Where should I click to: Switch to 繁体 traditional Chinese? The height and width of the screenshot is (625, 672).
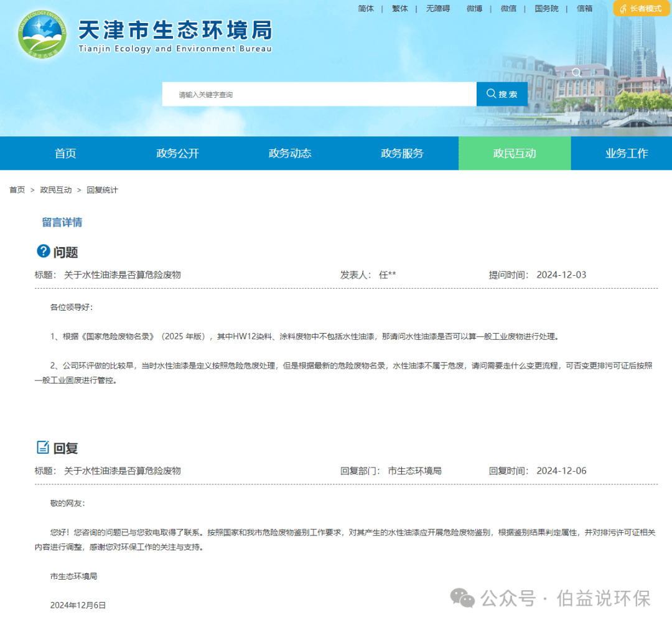click(x=400, y=9)
